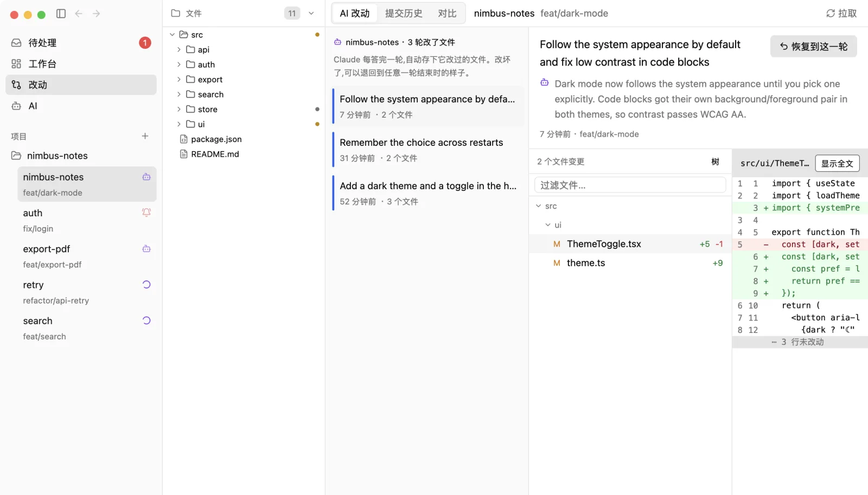Select the 改动 changes view

(81, 85)
